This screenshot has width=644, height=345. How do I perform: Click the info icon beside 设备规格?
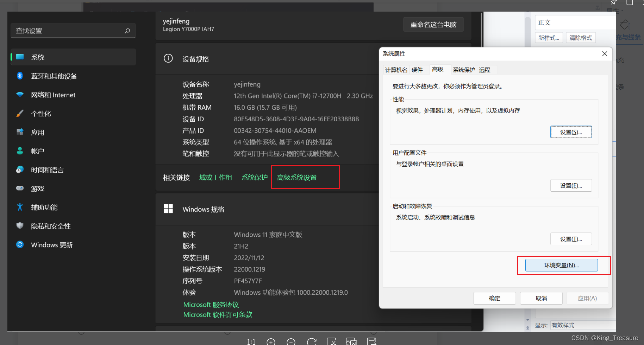(x=168, y=58)
